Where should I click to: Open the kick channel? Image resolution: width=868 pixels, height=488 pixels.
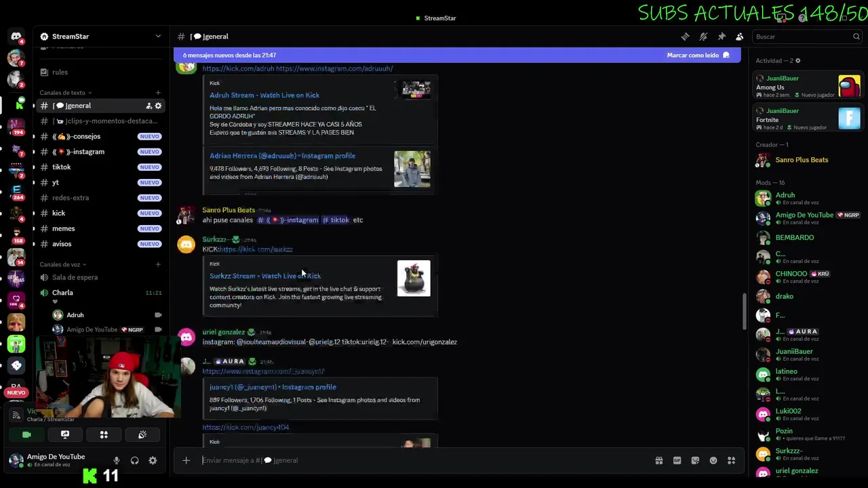pyautogui.click(x=101, y=213)
